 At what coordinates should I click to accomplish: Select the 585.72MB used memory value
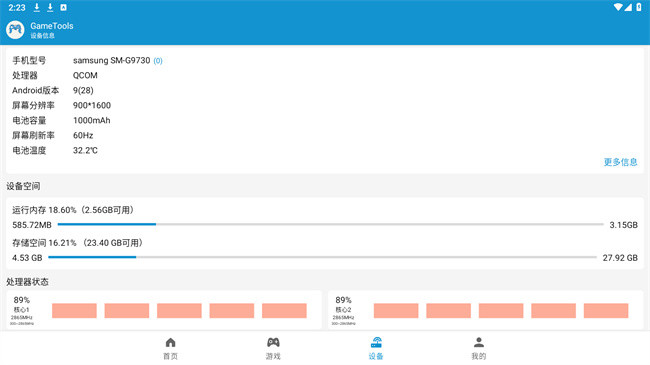(32, 225)
